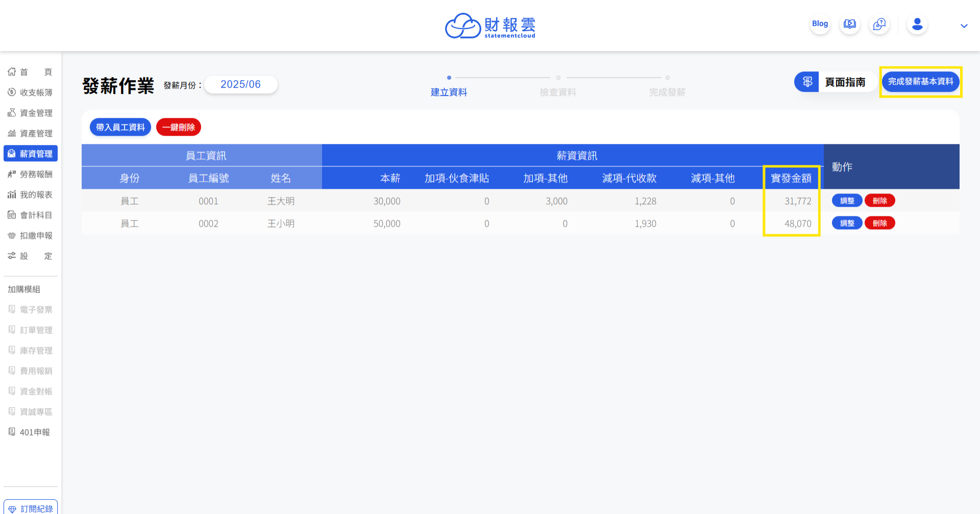This screenshot has width=980, height=514.
Task: Click the 資金對帳 module icon
Action: (x=12, y=391)
